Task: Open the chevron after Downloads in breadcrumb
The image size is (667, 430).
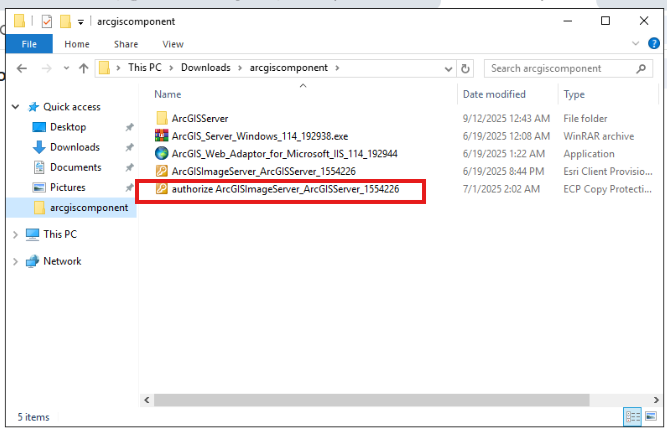Action: click(240, 68)
